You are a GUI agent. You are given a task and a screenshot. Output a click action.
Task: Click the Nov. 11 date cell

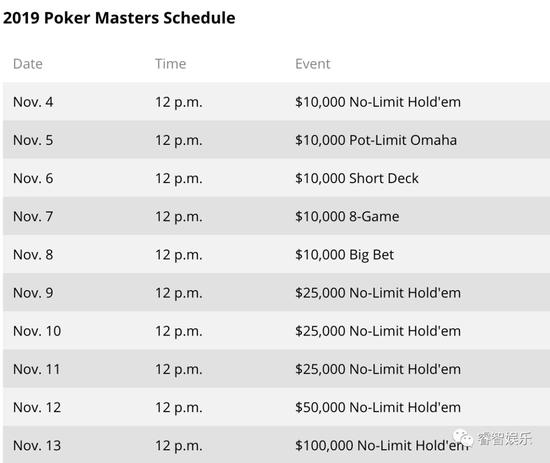[x=36, y=369]
